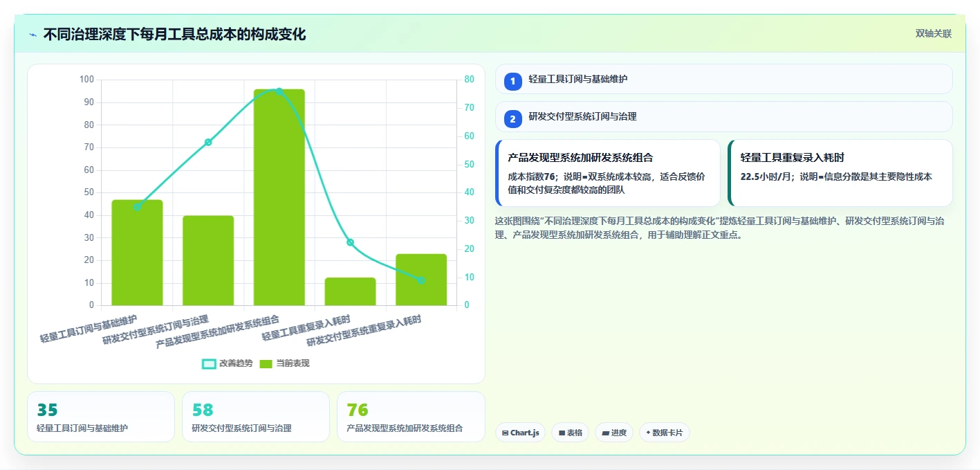Click the bar for 轻量工具订阅与基础维护
This screenshot has height=470, width=980.
(x=137, y=253)
